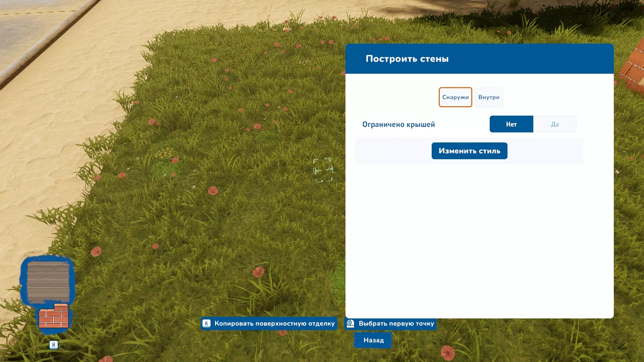Click the mouse left-click hint icon
The width and height of the screenshot is (644, 362).
[x=351, y=323]
